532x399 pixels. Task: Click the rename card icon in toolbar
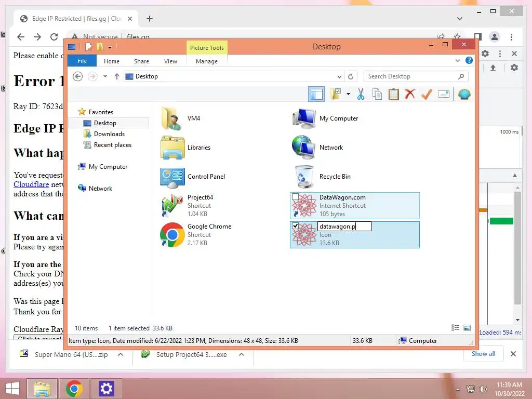click(x=444, y=94)
